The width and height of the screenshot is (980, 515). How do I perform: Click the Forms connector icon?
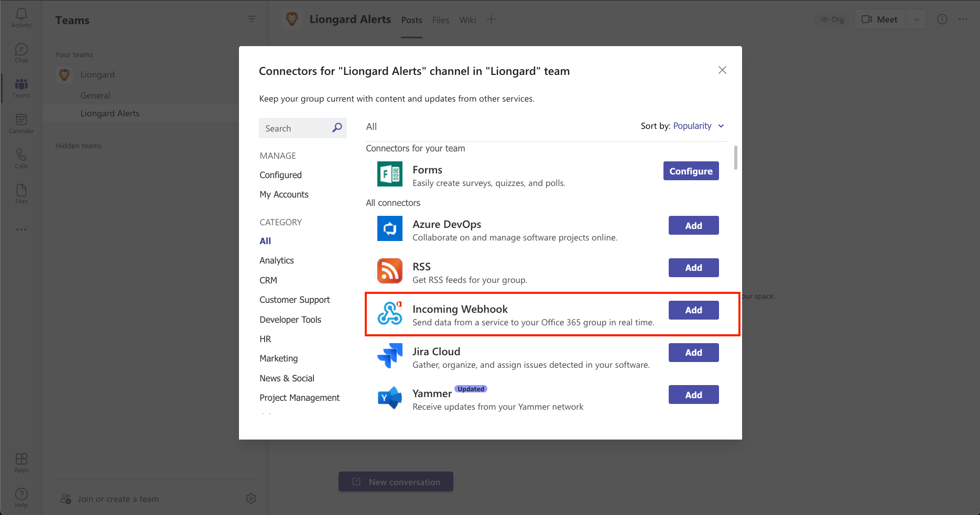390,174
